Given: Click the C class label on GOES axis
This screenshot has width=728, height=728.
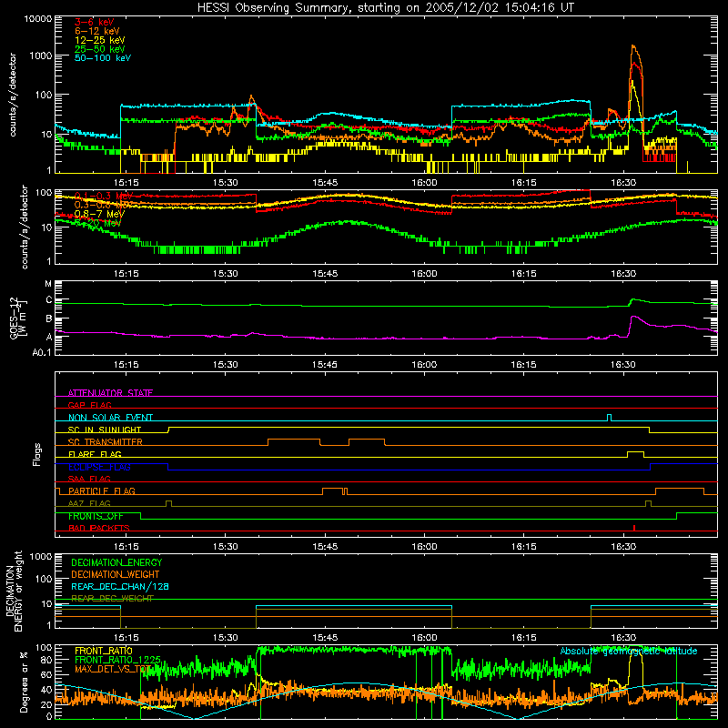Looking at the screenshot, I should click(49, 300).
